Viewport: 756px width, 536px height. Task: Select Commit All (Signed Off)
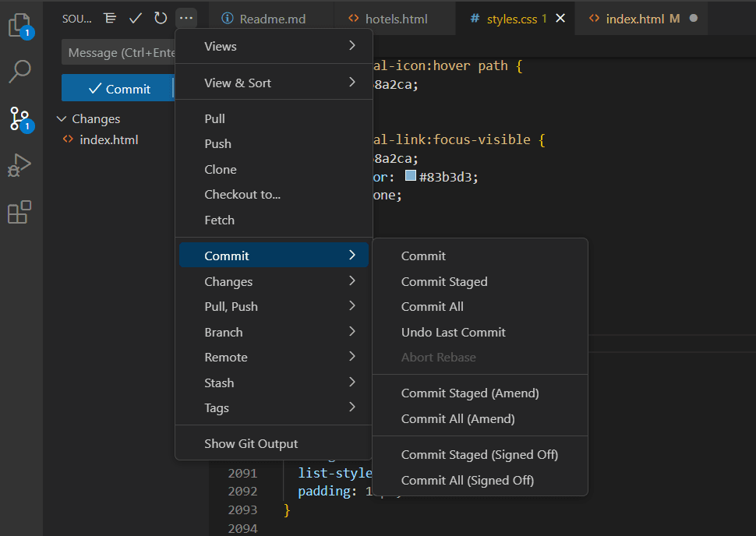tap(480, 480)
